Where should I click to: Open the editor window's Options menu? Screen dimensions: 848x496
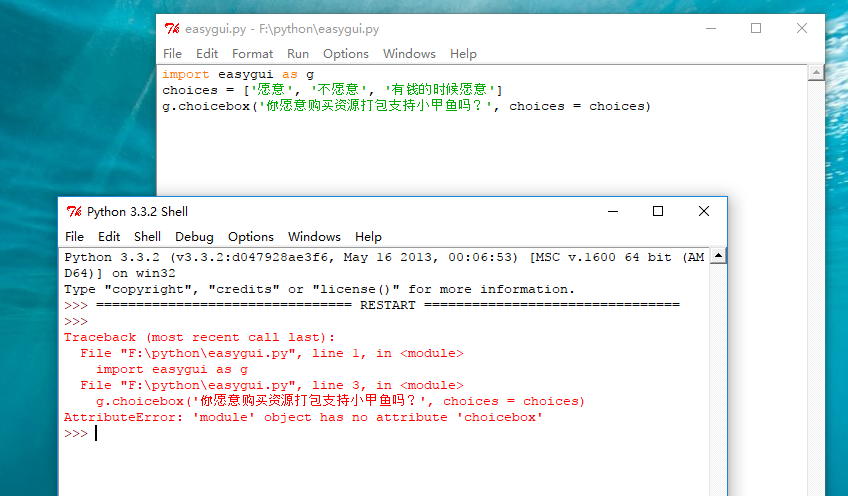tap(346, 54)
